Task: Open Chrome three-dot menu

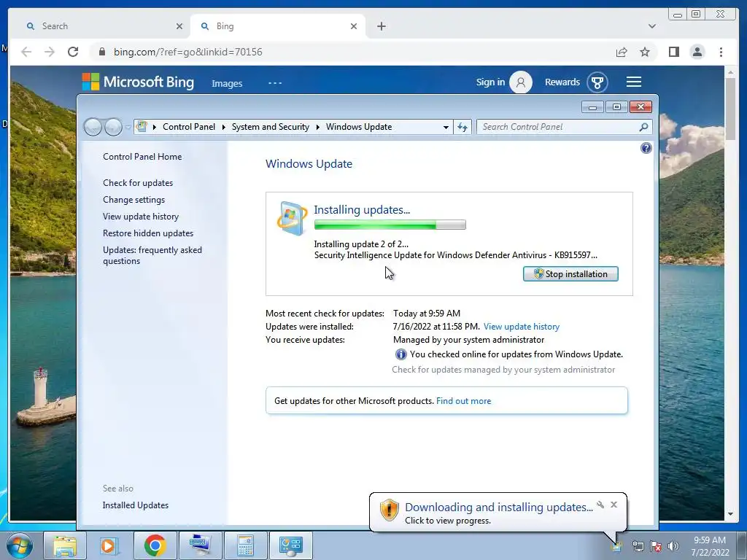Action: point(721,52)
